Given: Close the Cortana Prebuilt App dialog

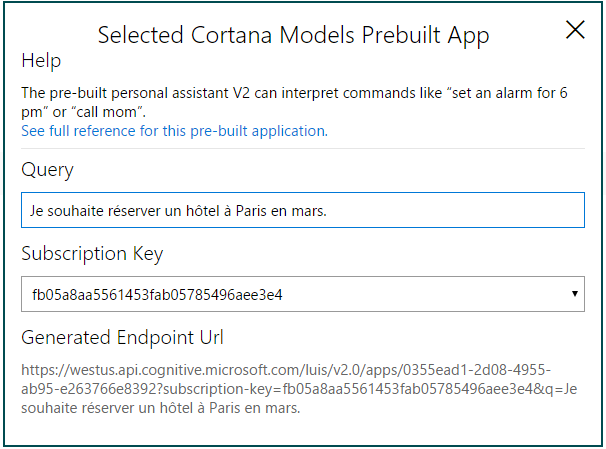Looking at the screenshot, I should 575,30.
